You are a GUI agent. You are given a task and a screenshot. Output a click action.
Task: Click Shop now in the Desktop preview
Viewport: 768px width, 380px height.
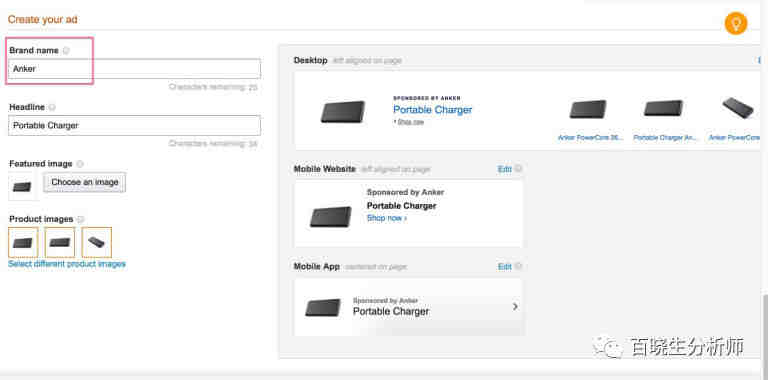pyautogui.click(x=410, y=122)
